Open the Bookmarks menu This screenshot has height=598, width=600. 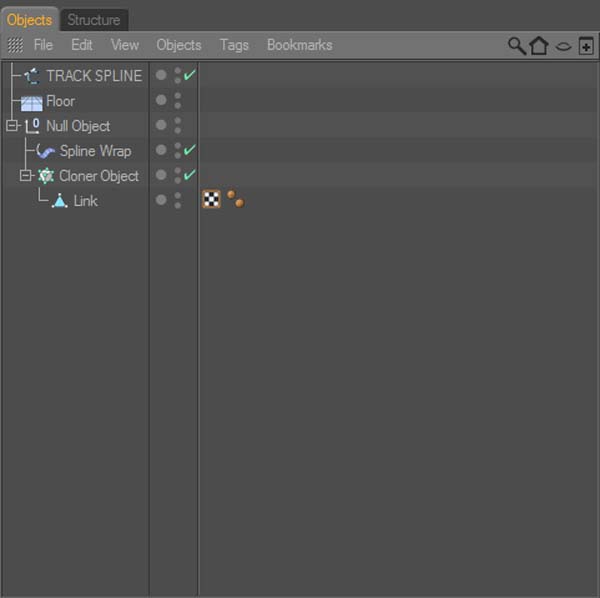point(300,45)
